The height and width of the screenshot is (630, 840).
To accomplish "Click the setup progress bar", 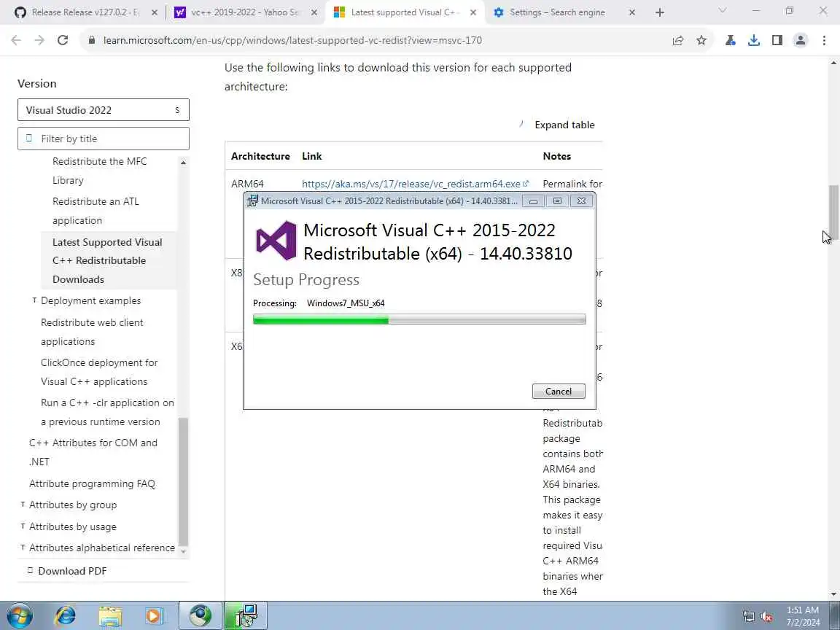I will click(419, 320).
